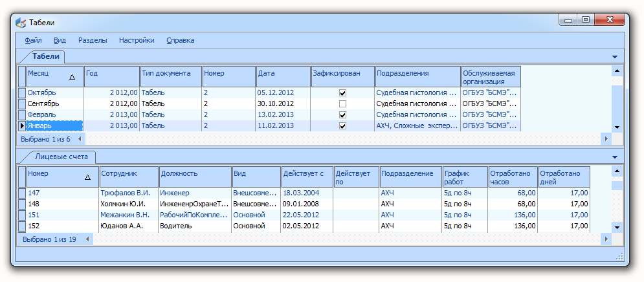Image resolution: width=644 pixels, height=282 pixels.
Task: Open the Справка menu
Action: tap(181, 40)
